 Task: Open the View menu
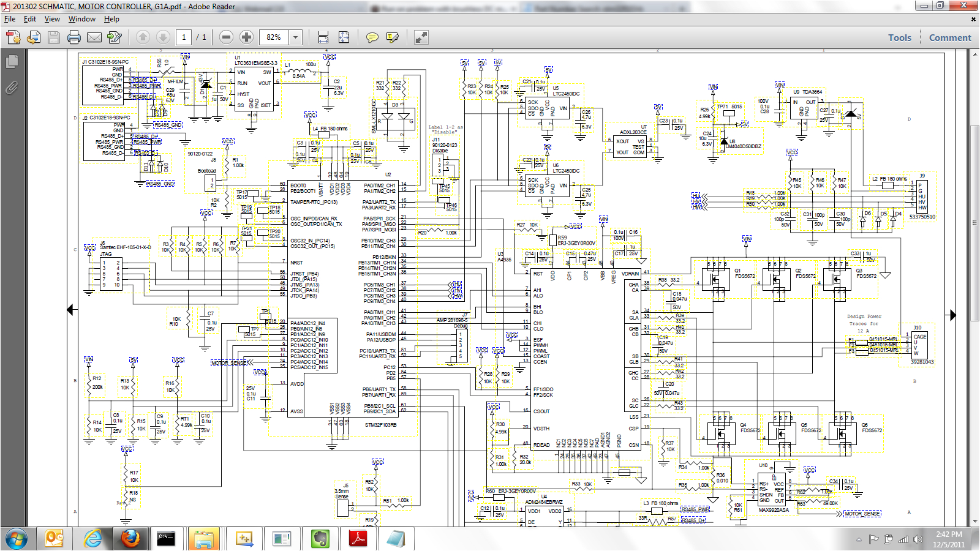coord(52,19)
